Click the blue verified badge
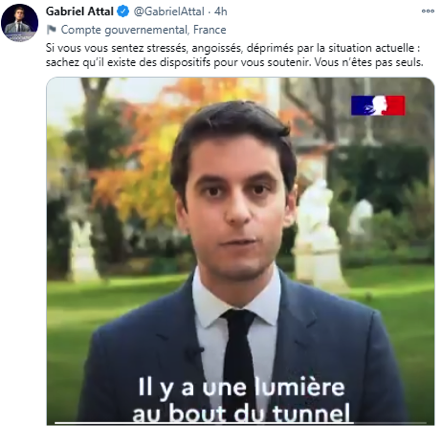Screen dimensions: 442x426 [123, 12]
